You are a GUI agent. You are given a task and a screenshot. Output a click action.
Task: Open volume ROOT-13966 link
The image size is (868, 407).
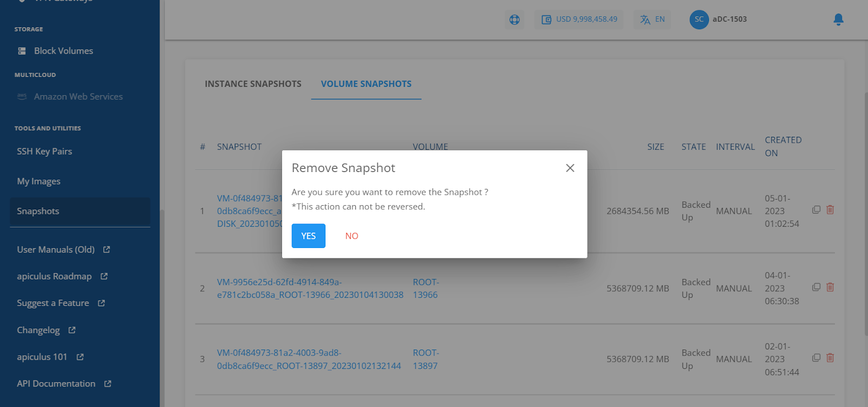pyautogui.click(x=426, y=288)
